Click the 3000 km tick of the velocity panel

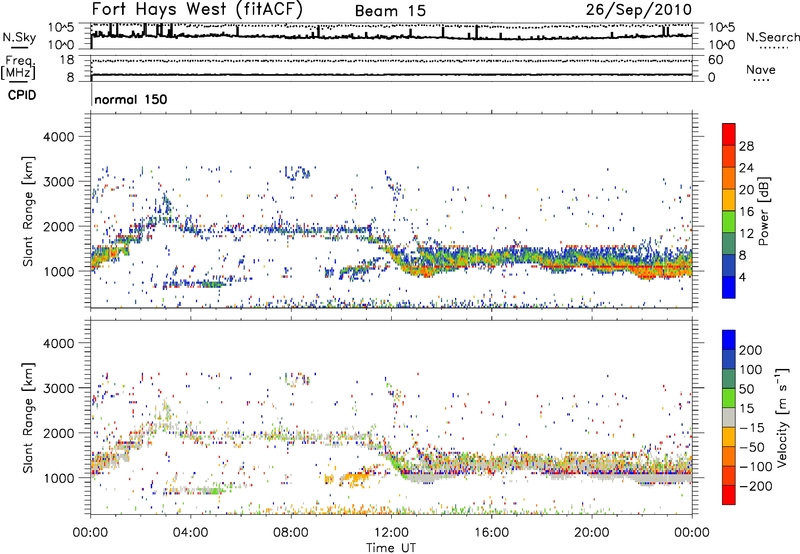(59, 388)
